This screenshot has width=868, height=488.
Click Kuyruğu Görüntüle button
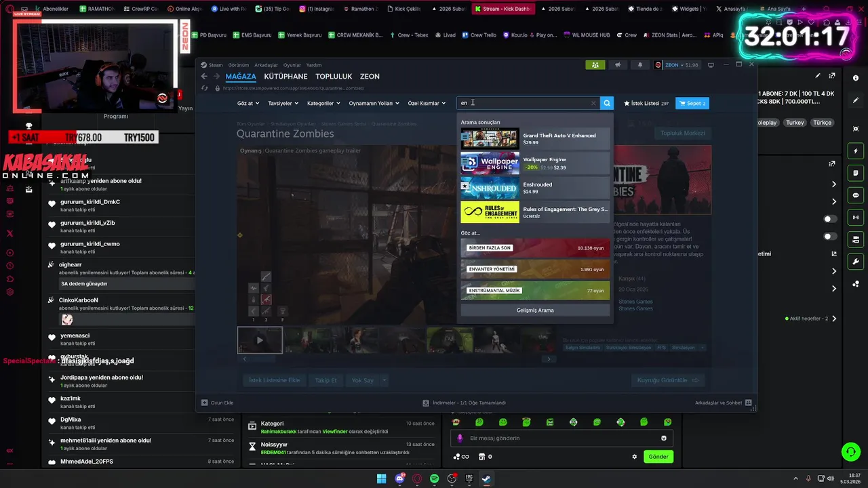click(x=667, y=380)
